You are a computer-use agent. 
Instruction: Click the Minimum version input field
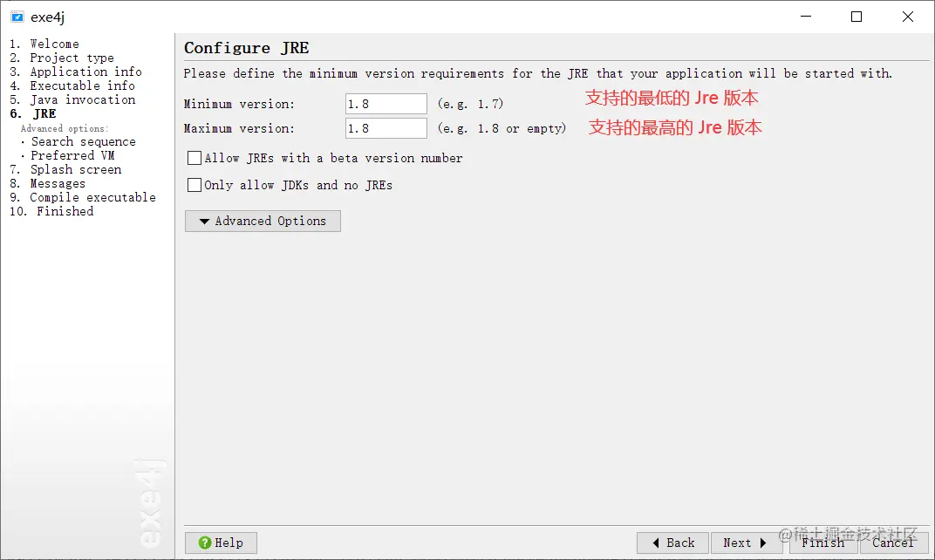tap(386, 104)
